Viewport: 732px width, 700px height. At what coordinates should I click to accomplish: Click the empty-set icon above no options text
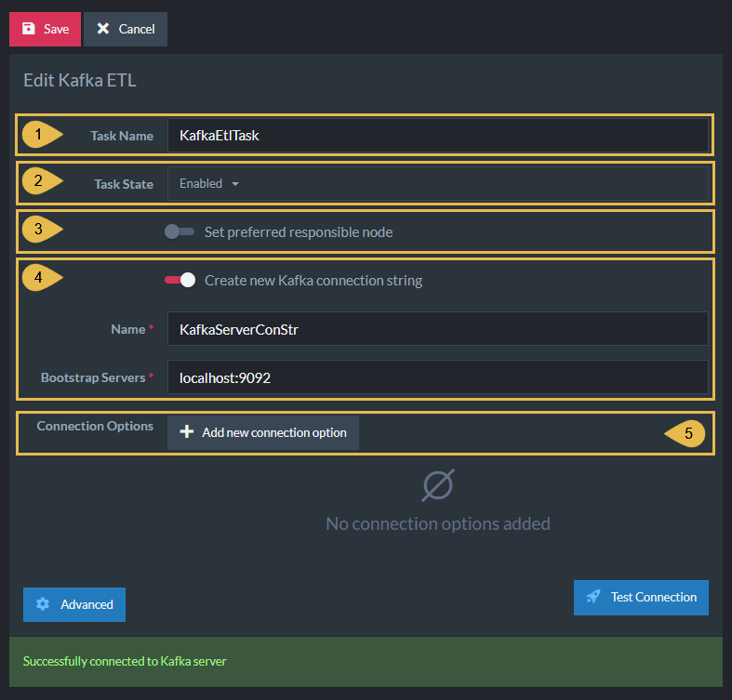point(438,485)
